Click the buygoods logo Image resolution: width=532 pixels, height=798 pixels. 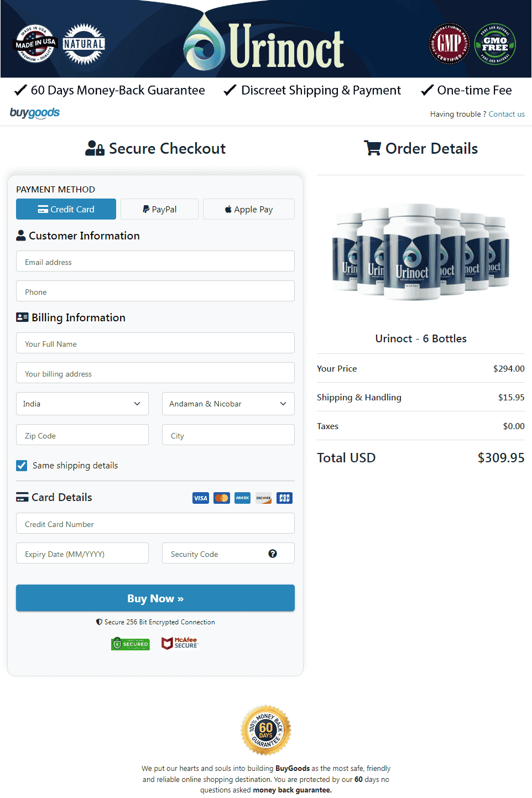pos(34,113)
